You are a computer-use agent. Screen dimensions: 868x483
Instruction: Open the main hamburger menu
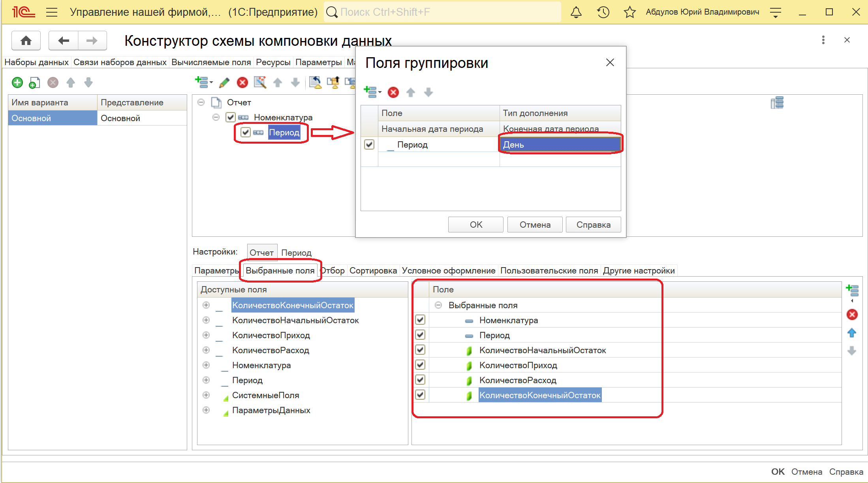click(x=52, y=12)
